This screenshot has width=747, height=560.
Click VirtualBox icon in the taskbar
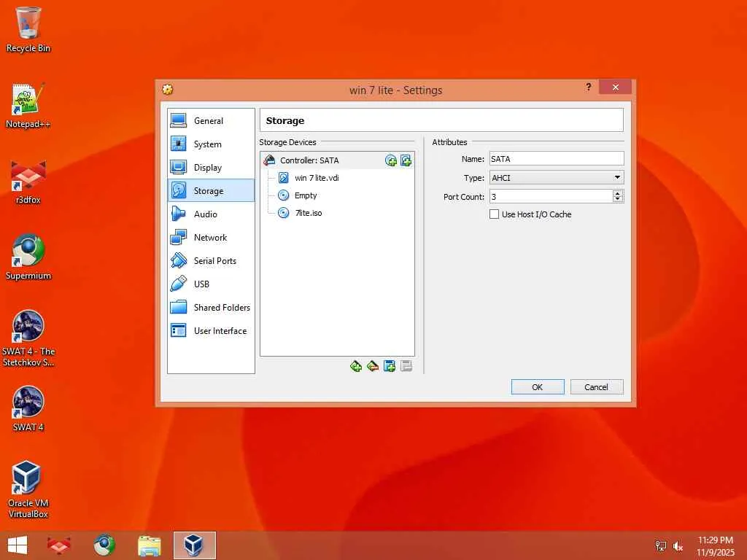coord(194,545)
